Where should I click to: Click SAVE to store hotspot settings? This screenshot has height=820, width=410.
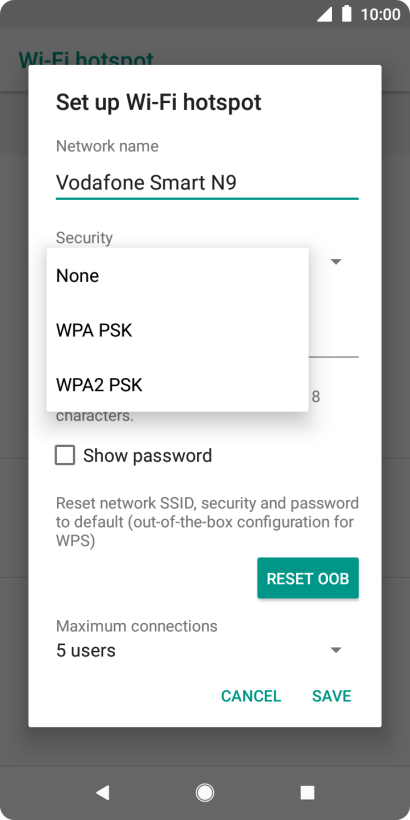pos(332,696)
